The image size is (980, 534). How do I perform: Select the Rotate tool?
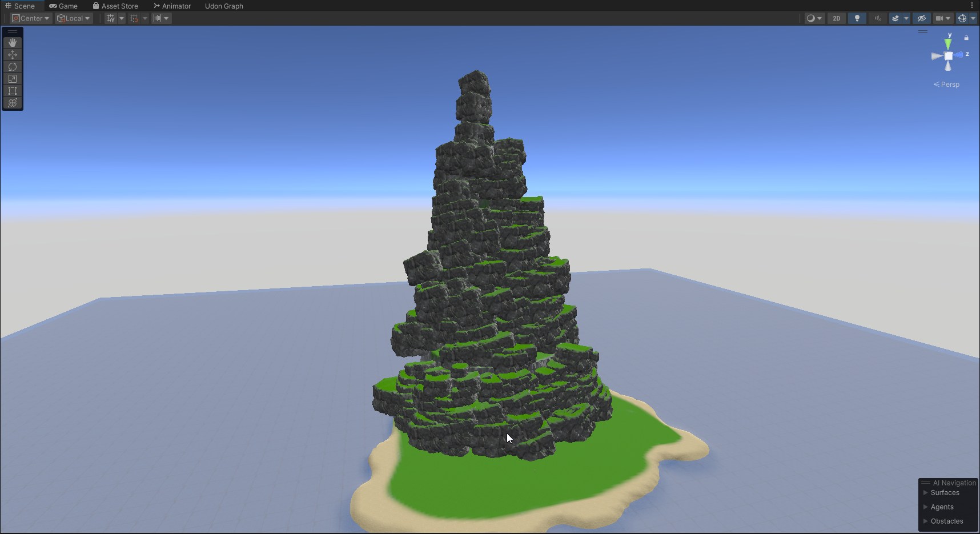pos(13,67)
